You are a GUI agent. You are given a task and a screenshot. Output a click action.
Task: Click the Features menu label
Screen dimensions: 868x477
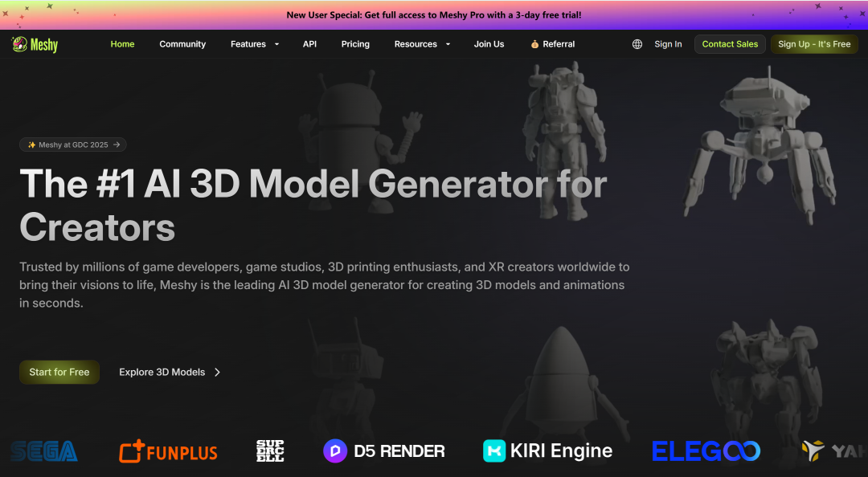point(248,44)
